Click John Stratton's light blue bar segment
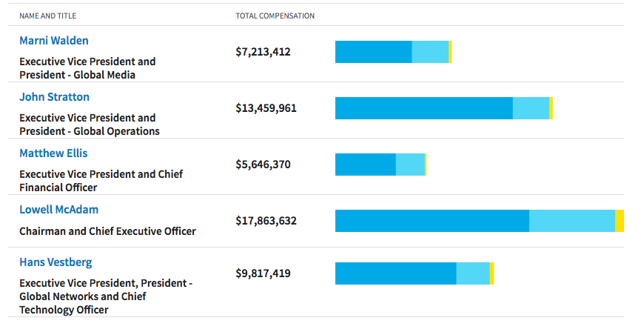Image resolution: width=644 pixels, height=332 pixels. [531, 108]
